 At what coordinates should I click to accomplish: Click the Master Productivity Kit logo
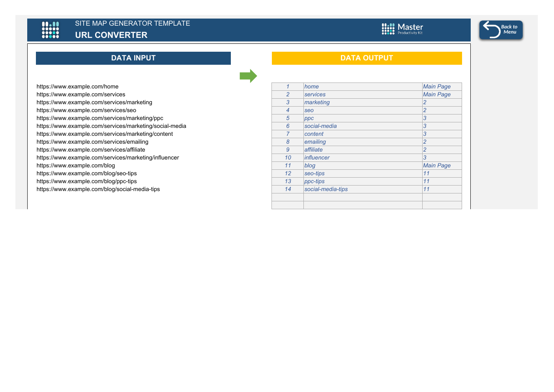coord(402,29)
